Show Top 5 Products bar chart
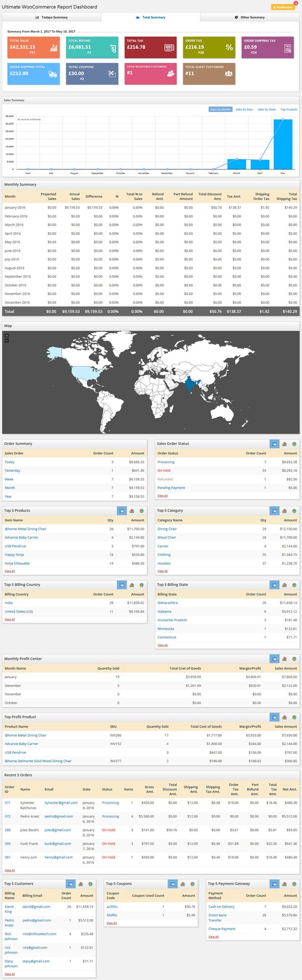 [131, 511]
